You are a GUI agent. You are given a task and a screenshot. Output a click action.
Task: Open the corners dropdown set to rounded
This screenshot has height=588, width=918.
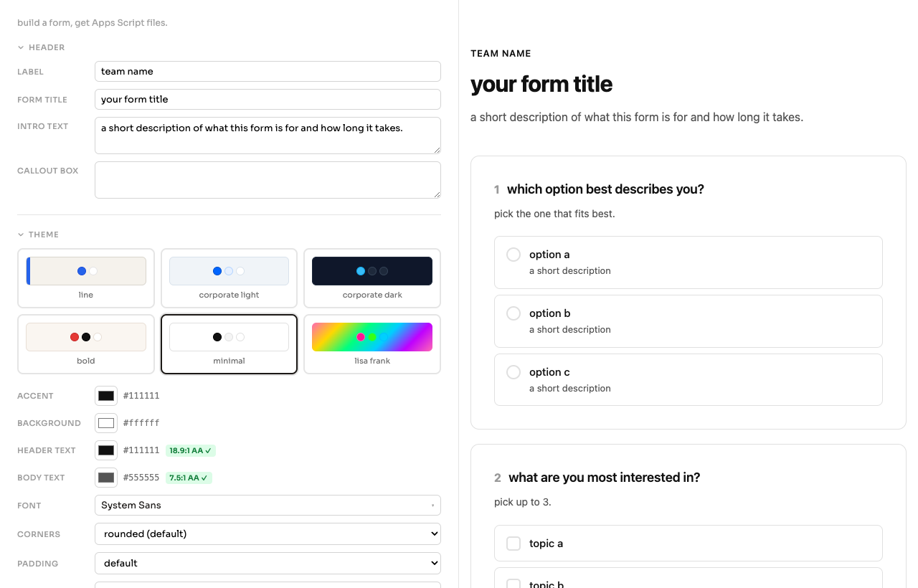tap(268, 534)
